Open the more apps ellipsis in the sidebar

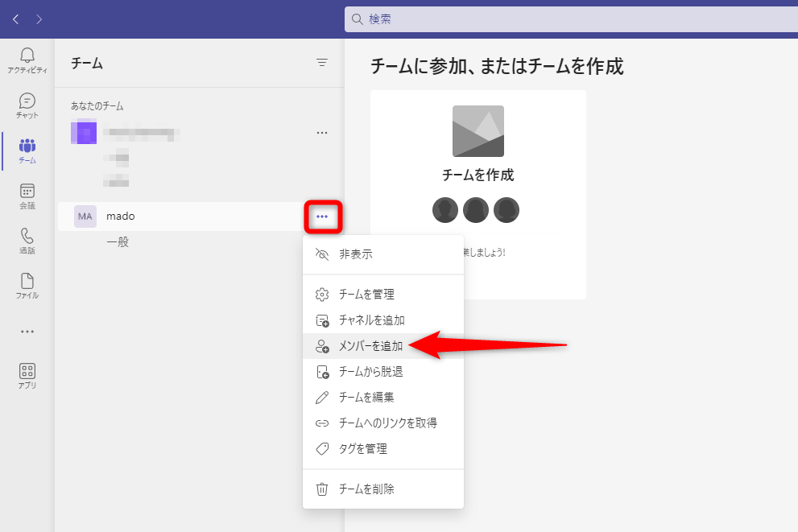pos(27,331)
